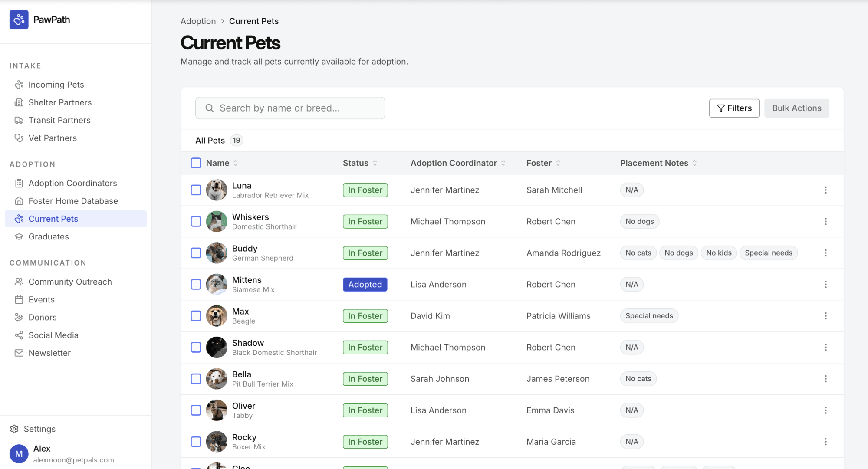868x469 pixels.
Task: Click the Adoption breadcrumb link
Action: (198, 21)
